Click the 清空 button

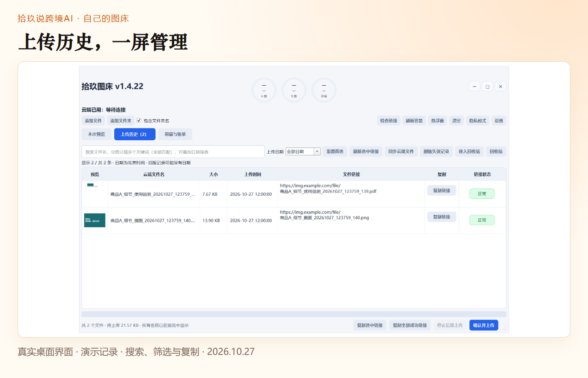(457, 121)
